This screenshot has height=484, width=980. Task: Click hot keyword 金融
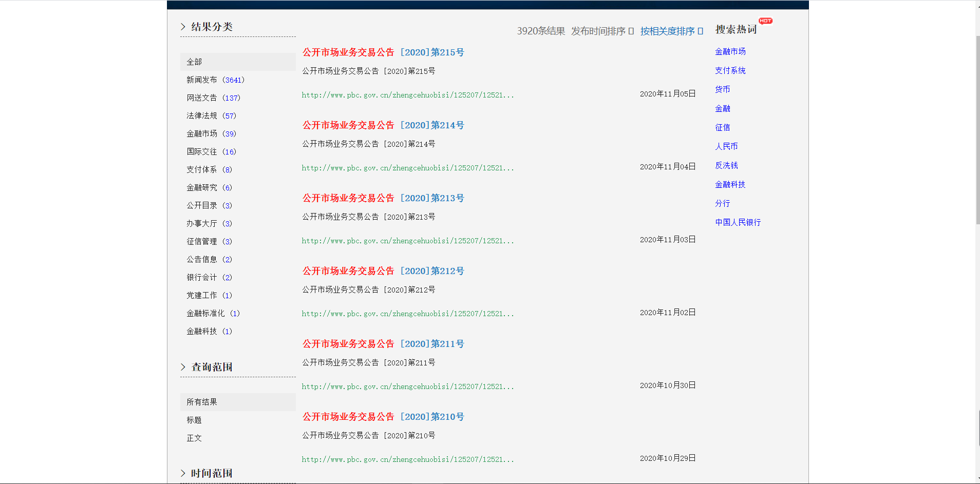[723, 109]
